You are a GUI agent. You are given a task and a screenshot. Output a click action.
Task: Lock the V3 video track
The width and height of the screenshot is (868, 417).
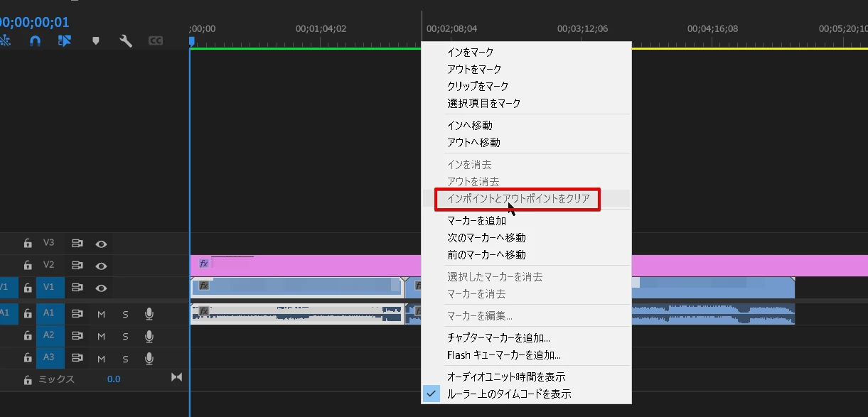coord(28,244)
